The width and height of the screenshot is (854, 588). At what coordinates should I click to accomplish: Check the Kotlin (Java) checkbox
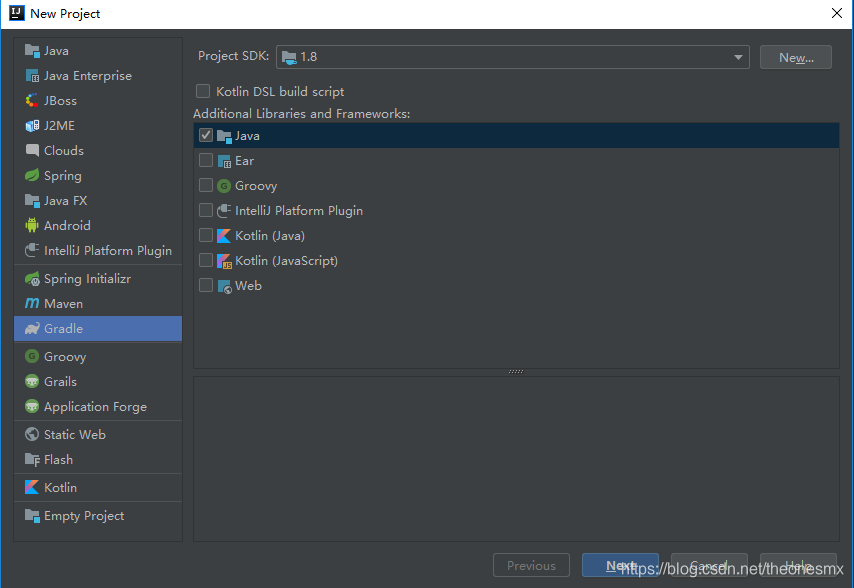[x=206, y=235]
